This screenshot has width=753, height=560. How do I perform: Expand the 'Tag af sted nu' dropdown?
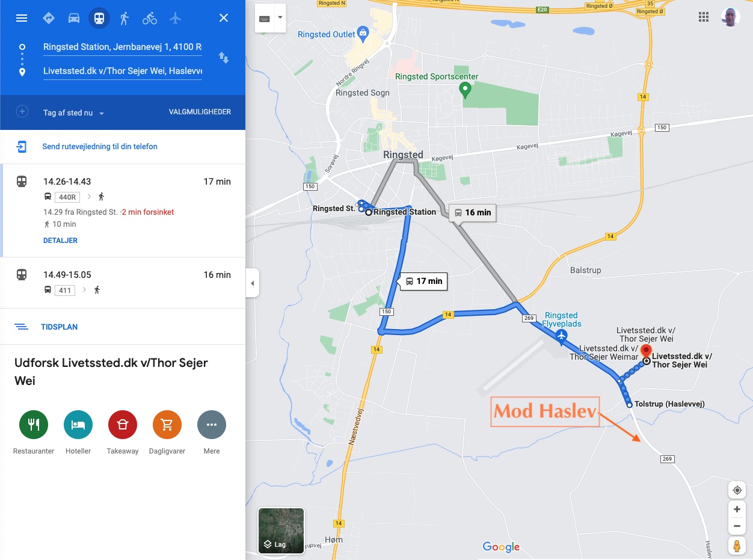pyautogui.click(x=74, y=113)
